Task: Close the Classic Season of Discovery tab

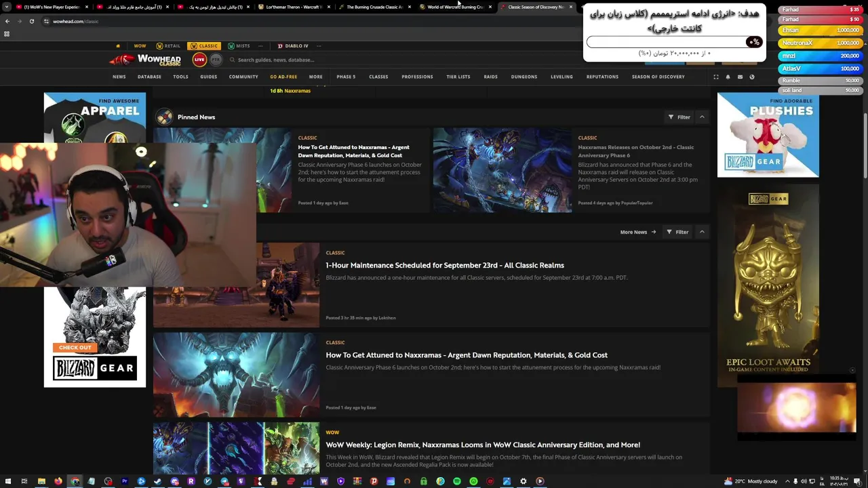Action: point(571,7)
